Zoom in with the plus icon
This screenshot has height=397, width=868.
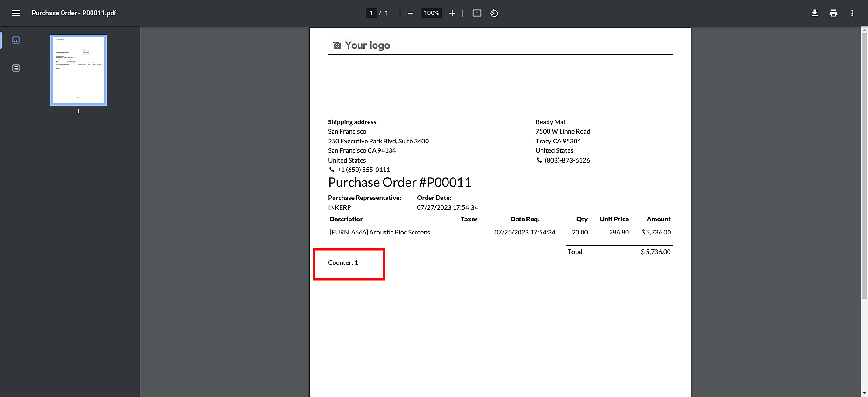(x=452, y=13)
